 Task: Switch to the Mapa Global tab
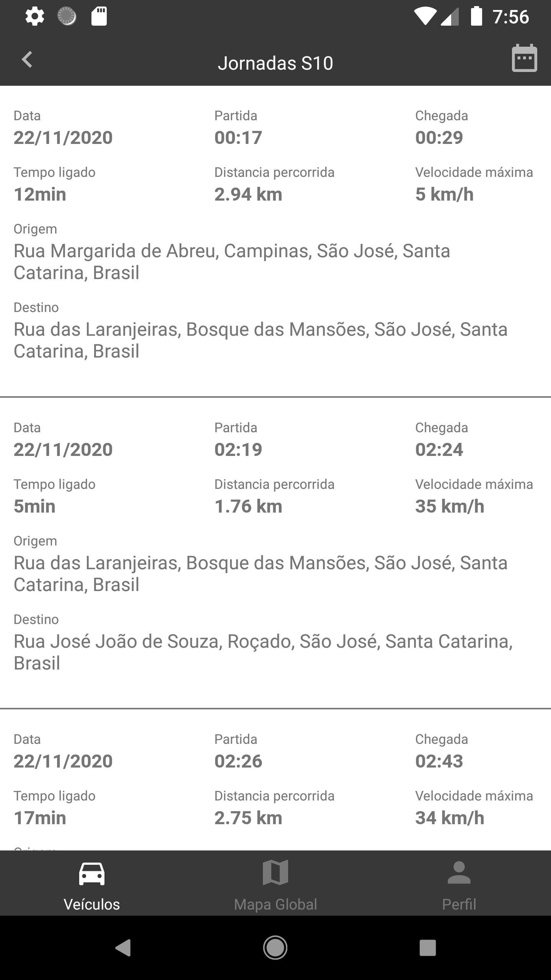click(275, 904)
